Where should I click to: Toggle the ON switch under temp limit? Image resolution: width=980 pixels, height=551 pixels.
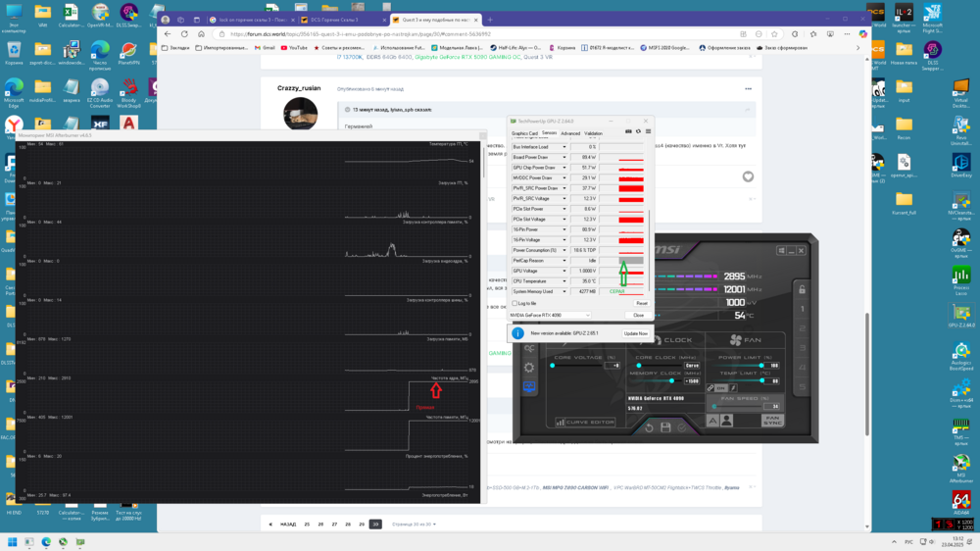[x=721, y=388]
